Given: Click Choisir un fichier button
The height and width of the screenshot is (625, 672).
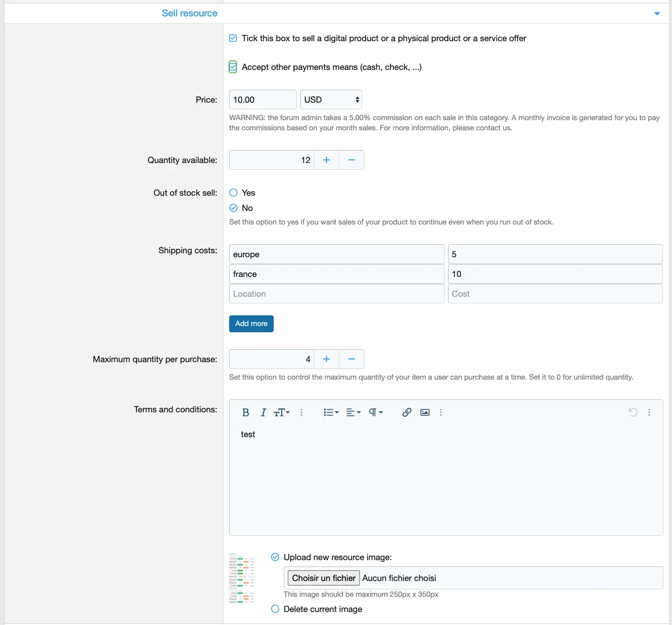Looking at the screenshot, I should tap(324, 578).
